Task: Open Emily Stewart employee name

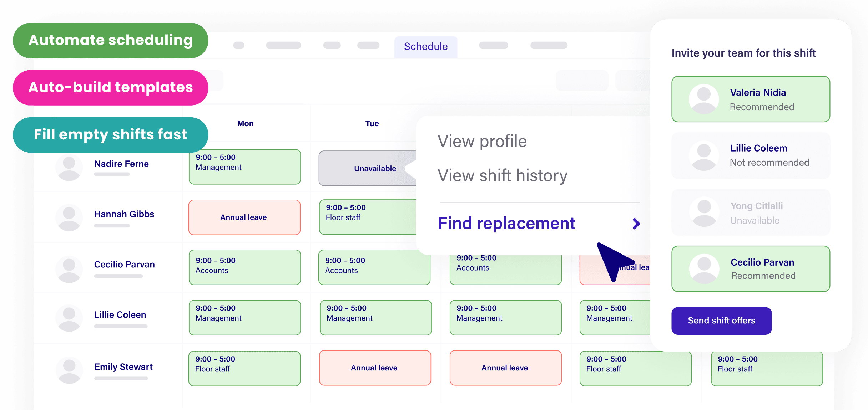Action: click(x=123, y=367)
